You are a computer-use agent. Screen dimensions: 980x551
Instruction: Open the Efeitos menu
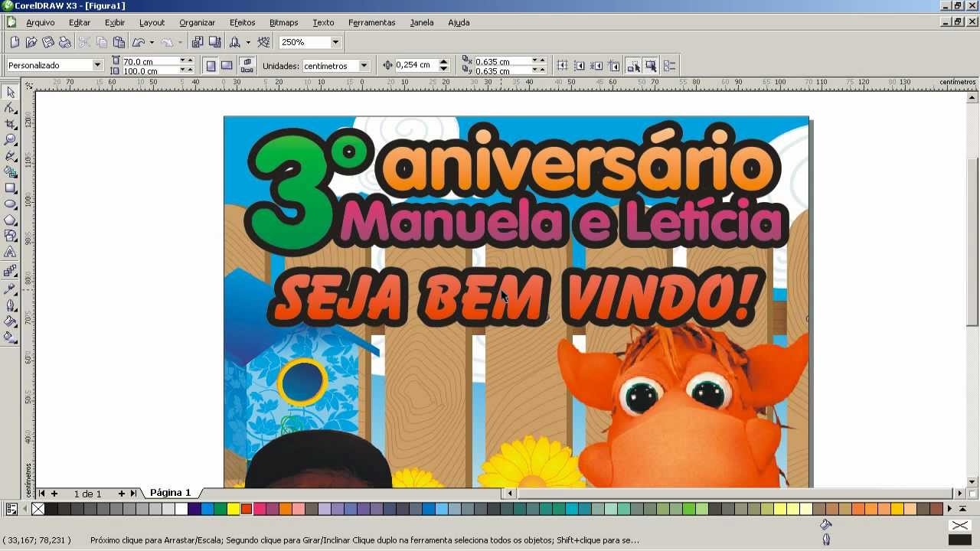242,22
